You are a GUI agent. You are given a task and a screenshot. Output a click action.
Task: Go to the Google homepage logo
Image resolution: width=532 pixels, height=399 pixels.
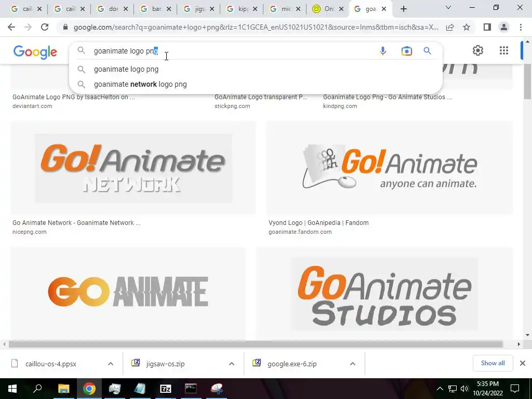pos(35,52)
